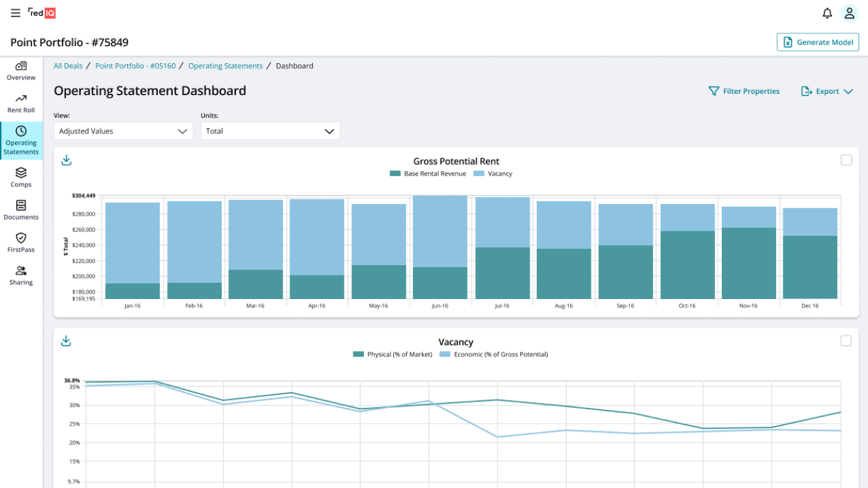The width and height of the screenshot is (868, 488).
Task: Click the 36.8% vacancy axis label
Action: click(x=72, y=380)
